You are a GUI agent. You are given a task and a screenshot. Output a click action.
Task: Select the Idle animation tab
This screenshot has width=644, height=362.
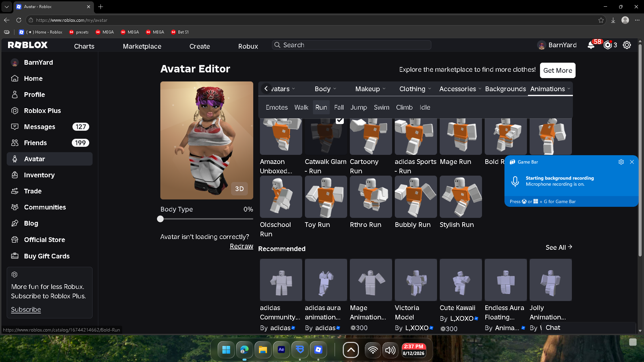coord(425,107)
